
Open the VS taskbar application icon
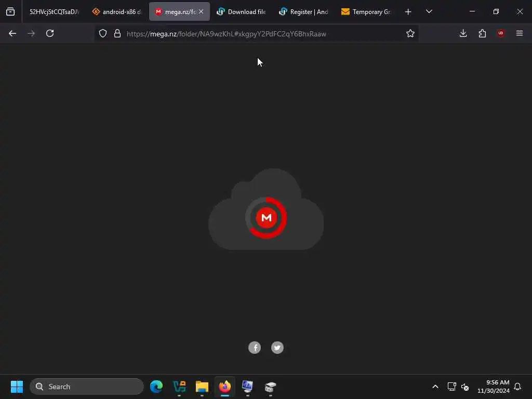pos(179,387)
